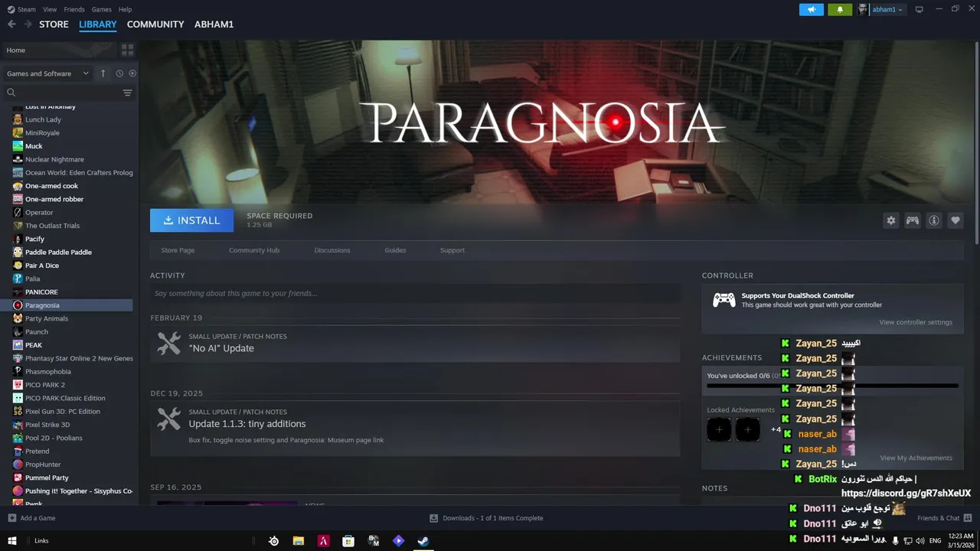Click the library search field
This screenshot has width=980, height=551.
tap(67, 93)
